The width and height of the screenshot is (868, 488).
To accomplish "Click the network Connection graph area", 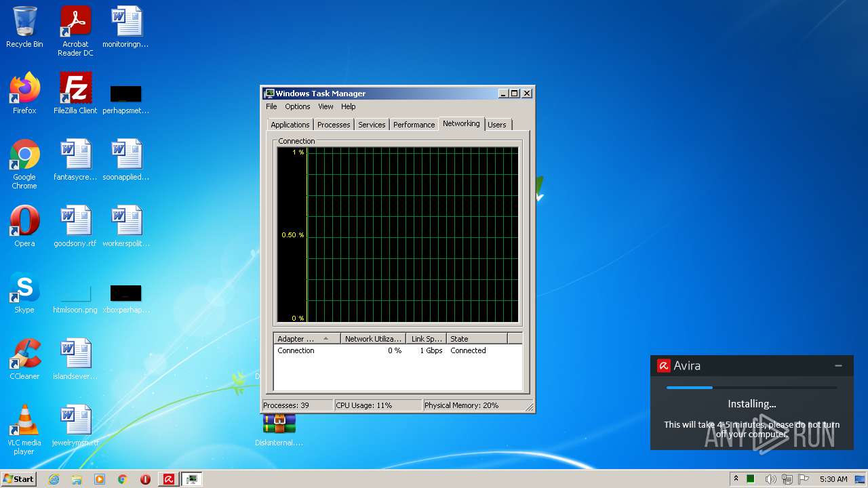I will click(x=397, y=235).
